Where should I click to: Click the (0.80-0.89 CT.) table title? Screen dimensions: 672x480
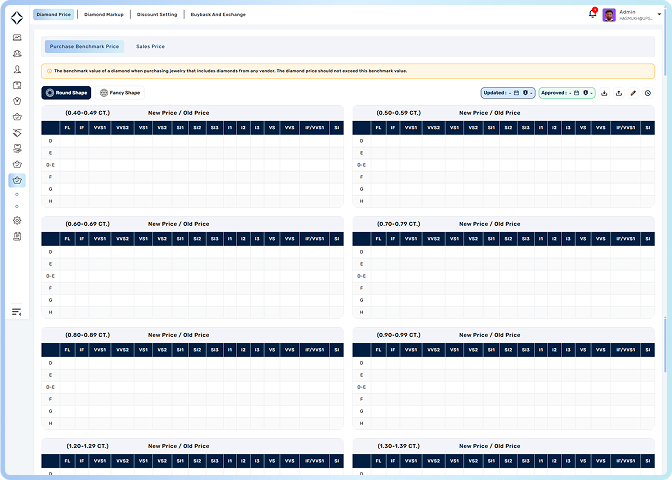(87, 335)
